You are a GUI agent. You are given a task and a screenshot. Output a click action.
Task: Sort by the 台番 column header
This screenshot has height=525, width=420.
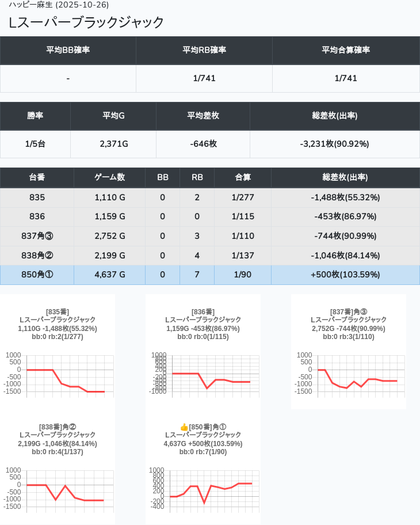pyautogui.click(x=37, y=177)
